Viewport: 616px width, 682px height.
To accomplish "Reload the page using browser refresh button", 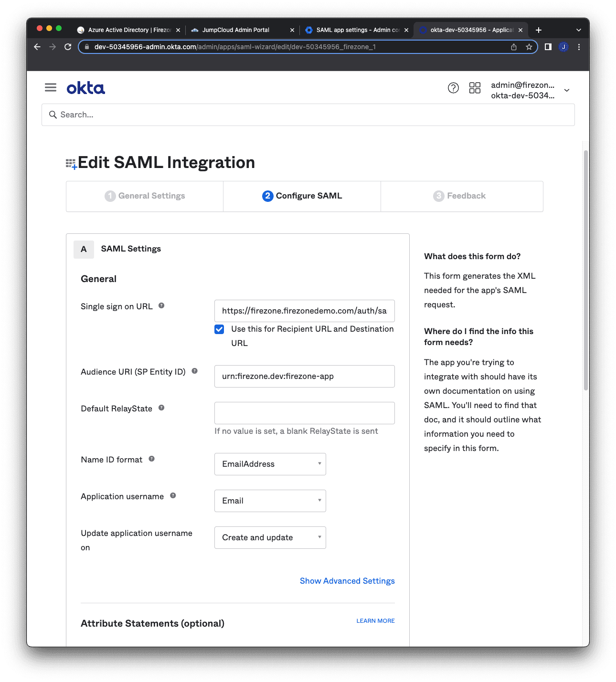I will tap(68, 47).
